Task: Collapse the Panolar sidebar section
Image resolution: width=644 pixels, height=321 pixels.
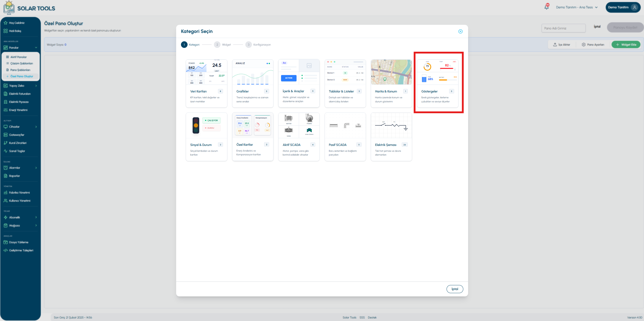Action: 20,48
